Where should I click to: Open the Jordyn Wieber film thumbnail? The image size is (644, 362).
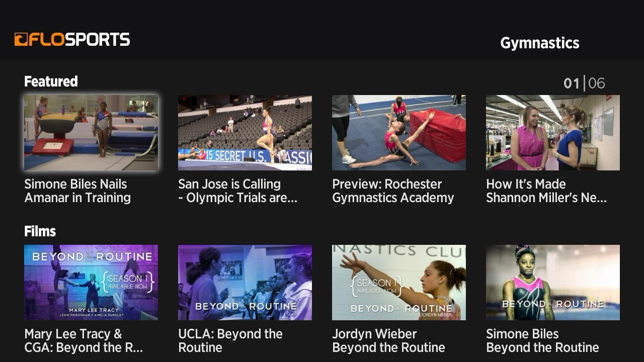(399, 283)
